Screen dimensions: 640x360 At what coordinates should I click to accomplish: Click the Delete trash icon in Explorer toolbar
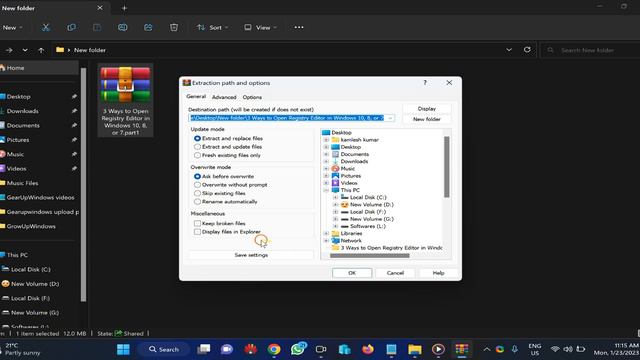[174, 27]
